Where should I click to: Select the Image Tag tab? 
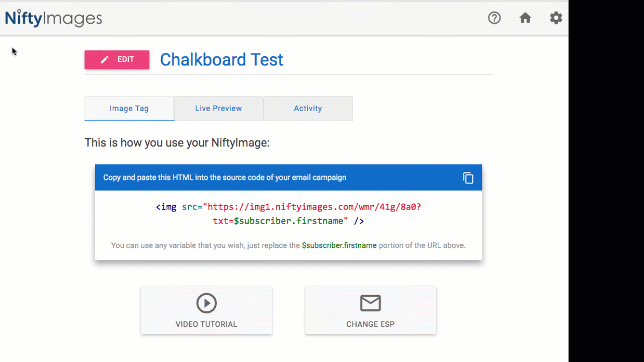click(129, 108)
